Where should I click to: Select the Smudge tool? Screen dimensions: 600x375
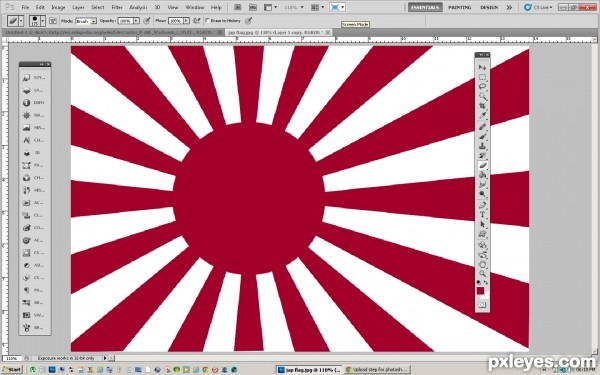pos(482,184)
